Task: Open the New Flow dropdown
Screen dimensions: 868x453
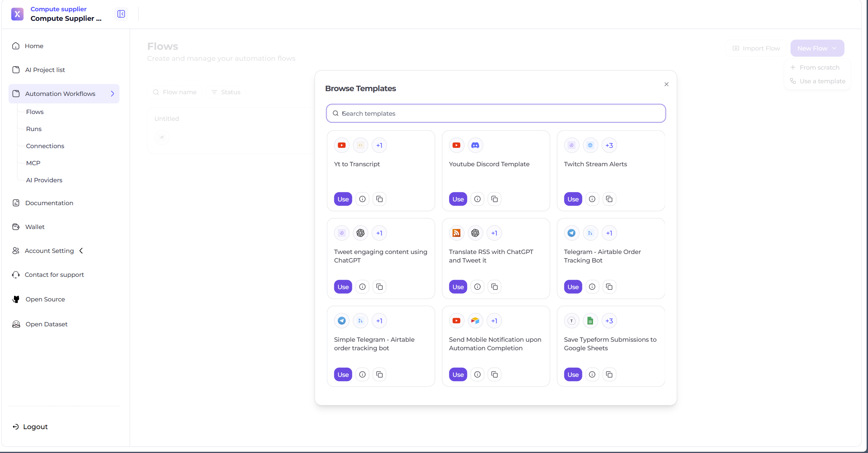Action: click(x=817, y=48)
